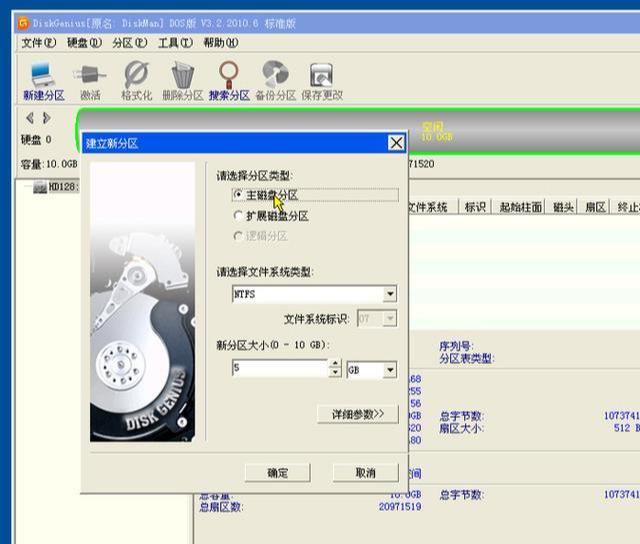640x544 pixels.
Task: Open the GB size unit dropdown
Action: (x=390, y=370)
